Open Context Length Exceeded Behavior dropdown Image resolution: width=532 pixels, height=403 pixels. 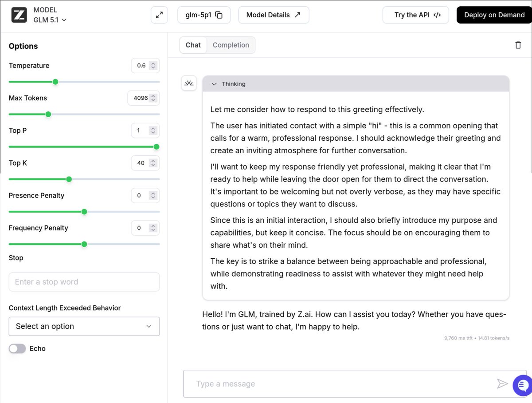coord(84,326)
